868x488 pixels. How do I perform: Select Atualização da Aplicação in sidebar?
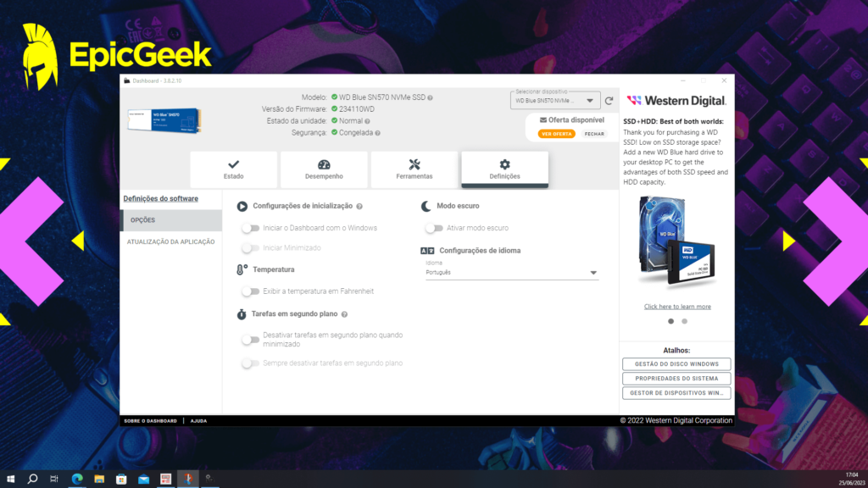(170, 241)
